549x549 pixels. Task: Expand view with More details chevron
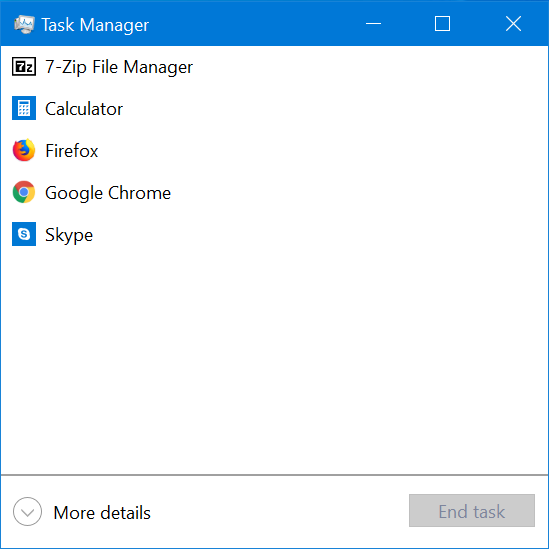(x=27, y=512)
